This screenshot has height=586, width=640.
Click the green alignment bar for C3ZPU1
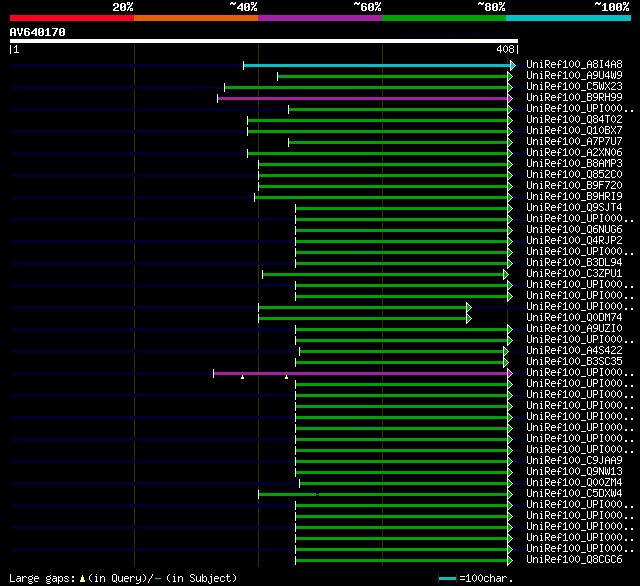(x=383, y=274)
